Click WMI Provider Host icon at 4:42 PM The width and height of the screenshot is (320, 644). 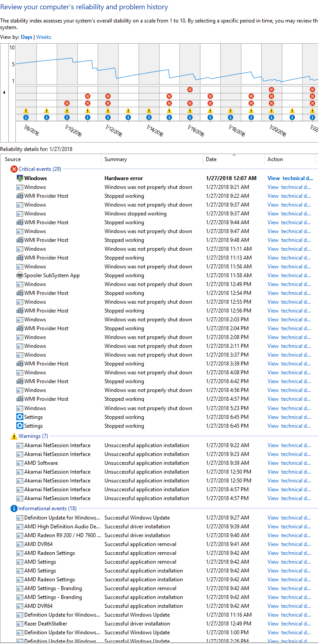click(19, 381)
